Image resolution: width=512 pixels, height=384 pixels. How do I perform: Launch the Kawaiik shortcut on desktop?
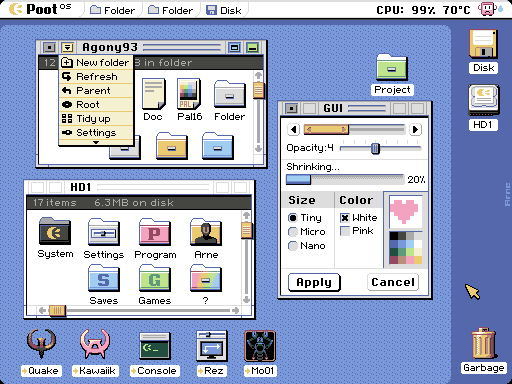(95, 343)
